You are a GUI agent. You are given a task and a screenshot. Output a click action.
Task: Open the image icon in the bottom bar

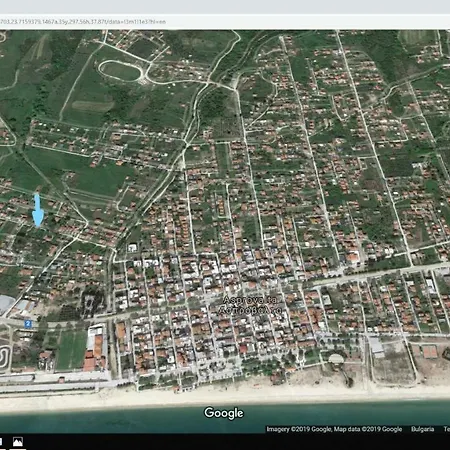click(x=18, y=442)
